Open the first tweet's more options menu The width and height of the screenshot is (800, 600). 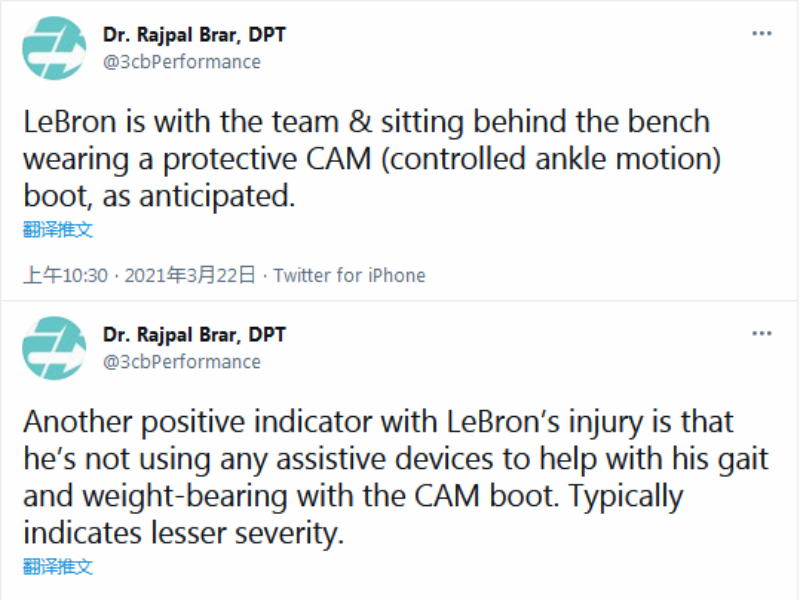[762, 34]
